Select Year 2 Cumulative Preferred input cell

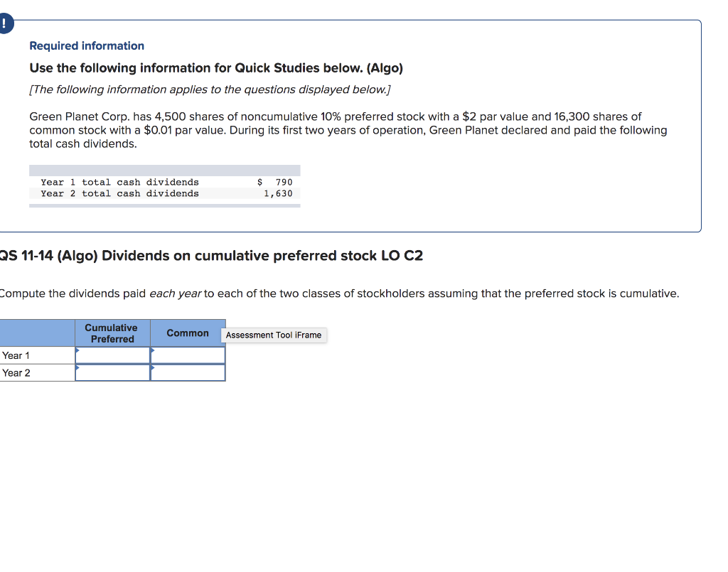(x=113, y=373)
